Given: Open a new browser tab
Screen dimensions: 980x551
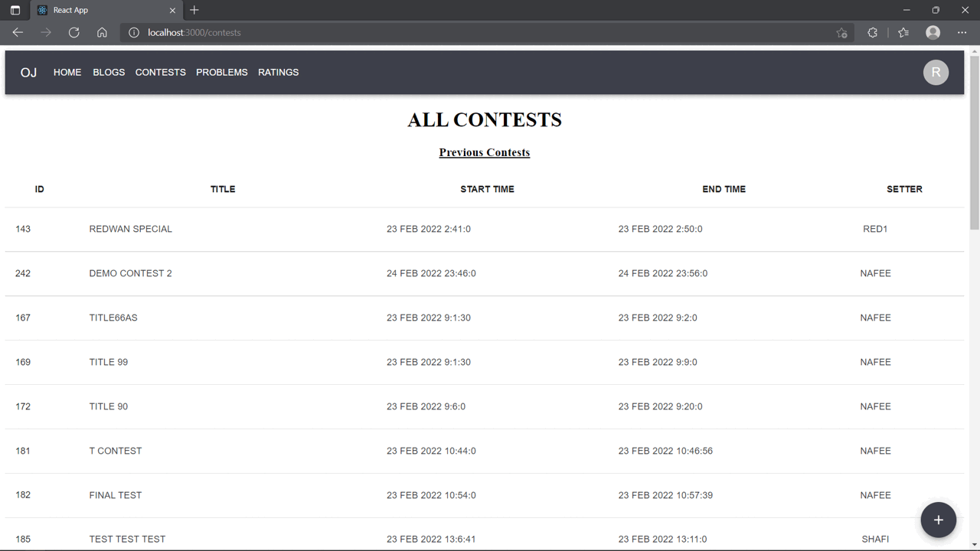Looking at the screenshot, I should (x=194, y=10).
